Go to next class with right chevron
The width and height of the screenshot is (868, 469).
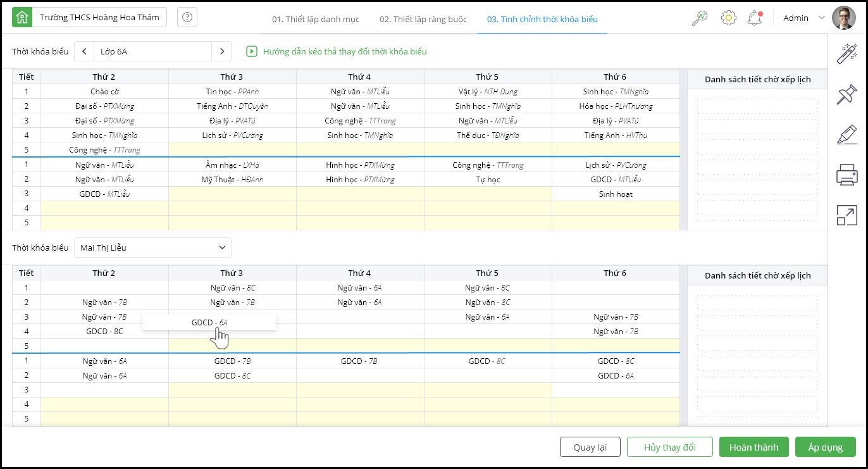(221, 51)
